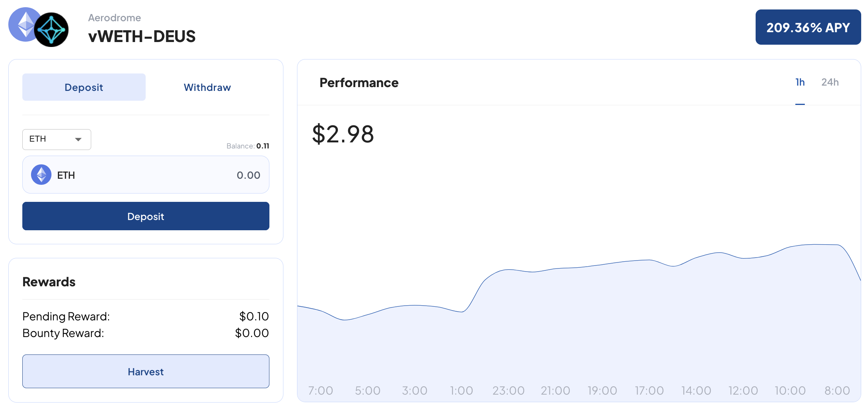The image size is (868, 409).
Task: Open the ETH token dropdown
Action: (x=56, y=139)
